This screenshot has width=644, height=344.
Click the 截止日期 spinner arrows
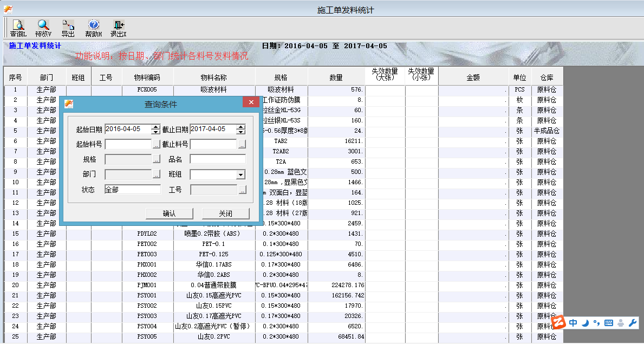241,129
